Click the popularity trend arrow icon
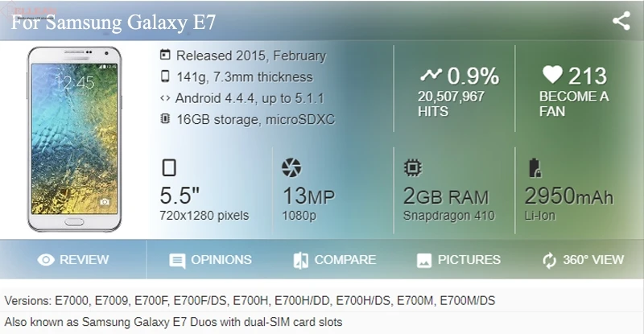644x334 pixels. pos(431,76)
